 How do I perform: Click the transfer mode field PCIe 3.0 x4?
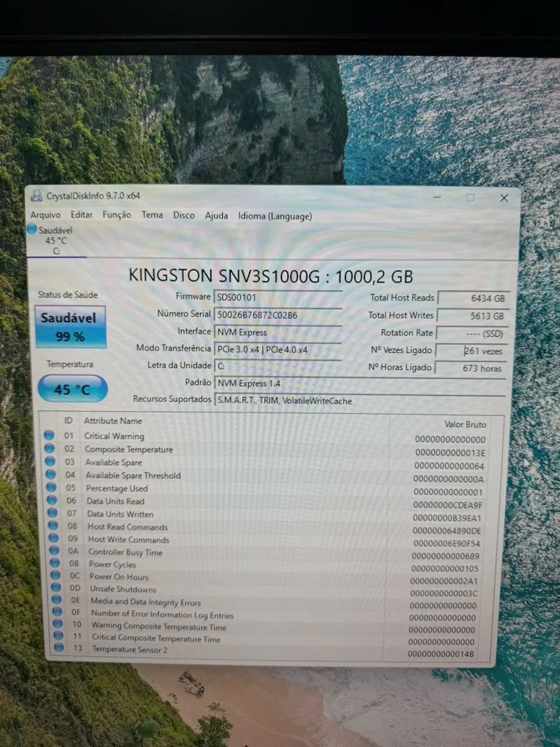tap(278, 350)
